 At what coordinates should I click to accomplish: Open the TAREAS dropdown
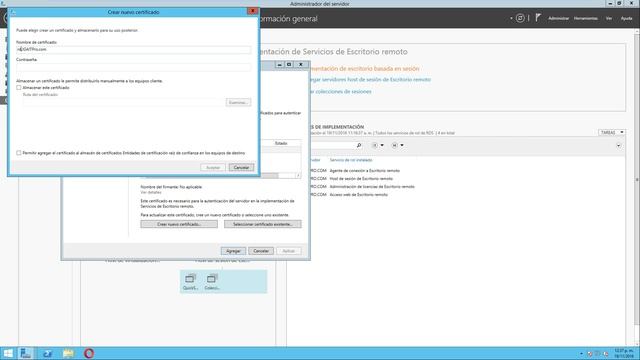[612, 132]
